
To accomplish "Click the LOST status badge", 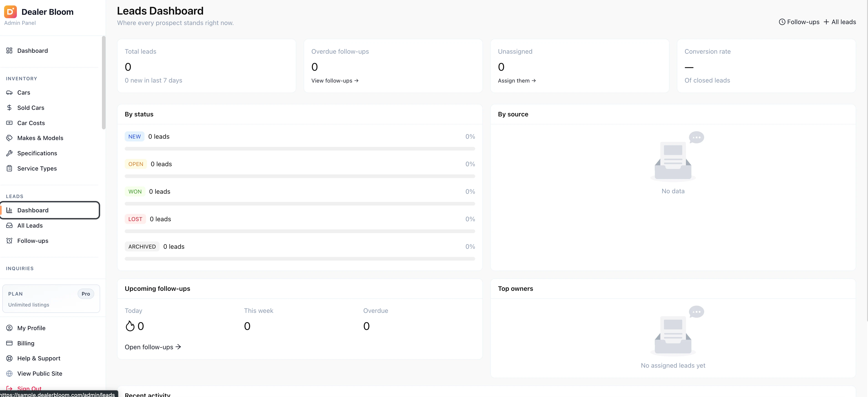I will [x=135, y=219].
